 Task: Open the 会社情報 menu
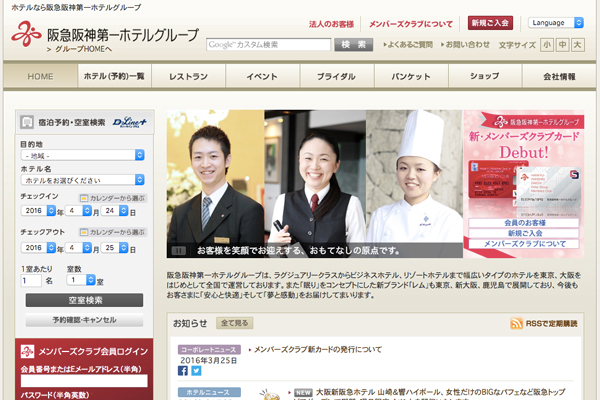click(559, 76)
